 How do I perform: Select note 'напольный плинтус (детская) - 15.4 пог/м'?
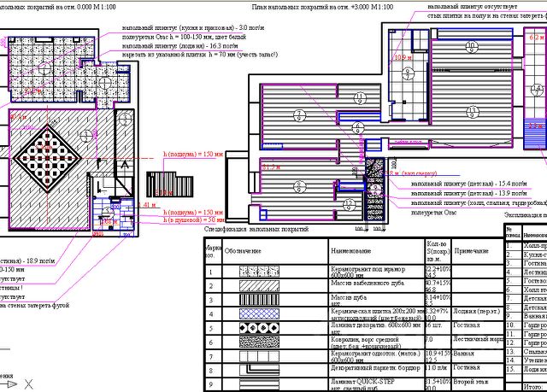pos(469,184)
